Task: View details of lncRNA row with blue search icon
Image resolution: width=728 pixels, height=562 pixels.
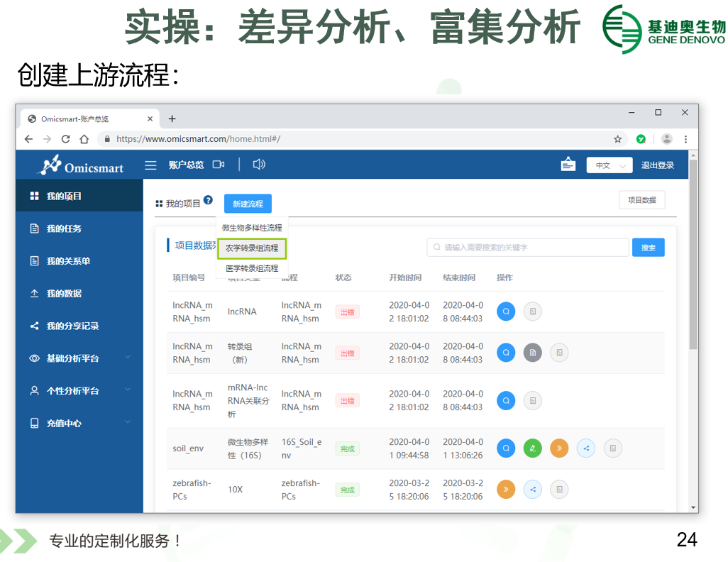Action: point(506,312)
